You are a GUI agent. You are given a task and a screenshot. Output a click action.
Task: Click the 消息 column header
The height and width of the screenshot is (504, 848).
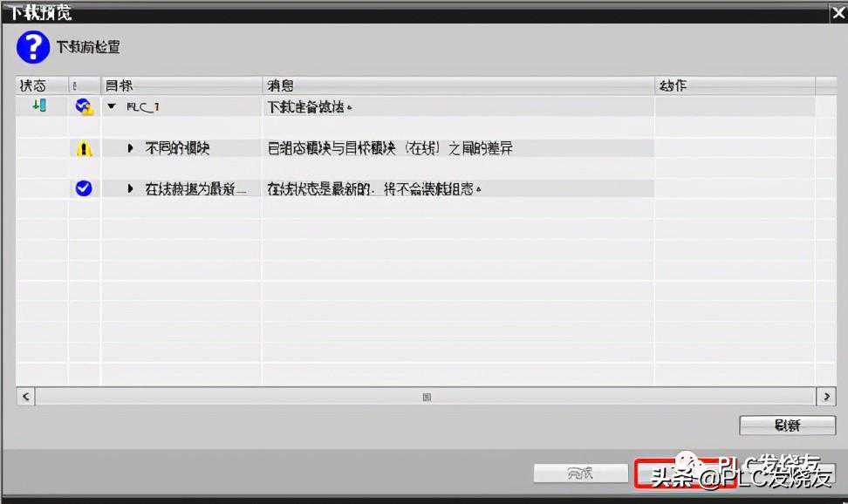(457, 85)
